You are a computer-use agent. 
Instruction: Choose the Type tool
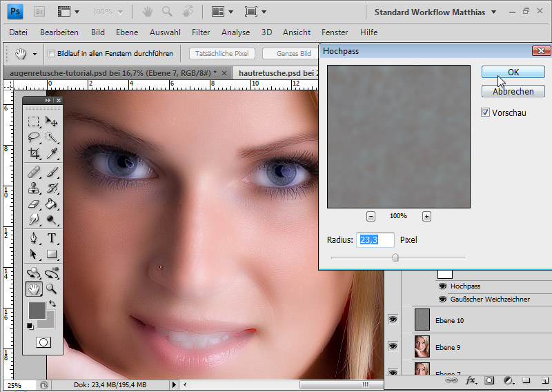[x=51, y=238]
